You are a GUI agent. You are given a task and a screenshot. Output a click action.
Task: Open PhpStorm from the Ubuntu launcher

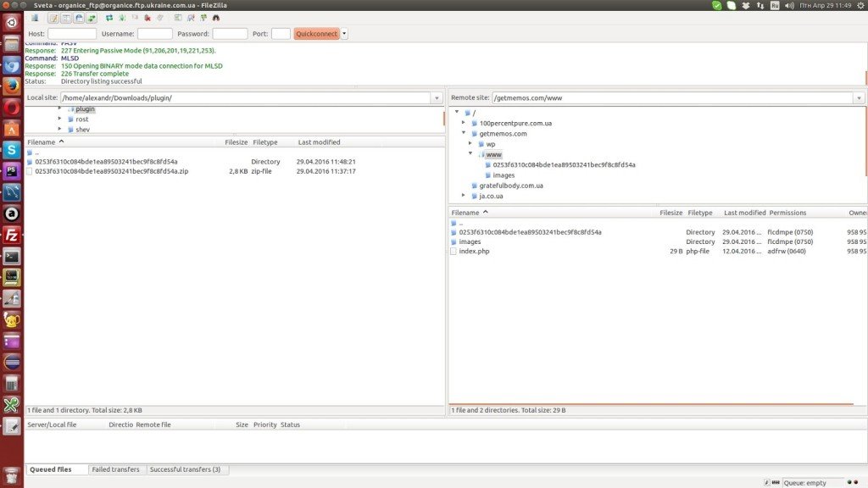(x=12, y=171)
